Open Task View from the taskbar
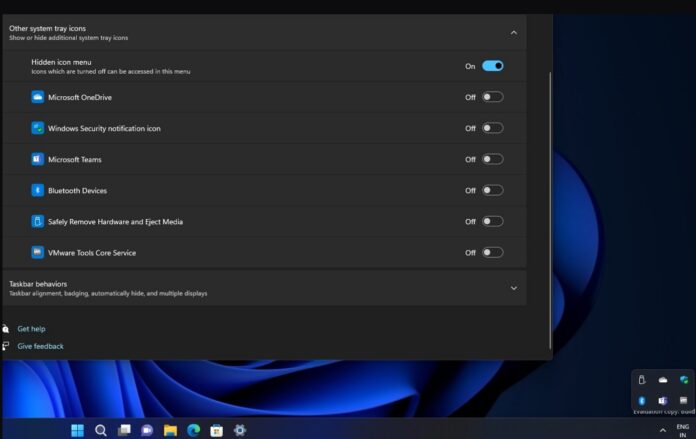Screen dimensions: 696x439 point(124,430)
